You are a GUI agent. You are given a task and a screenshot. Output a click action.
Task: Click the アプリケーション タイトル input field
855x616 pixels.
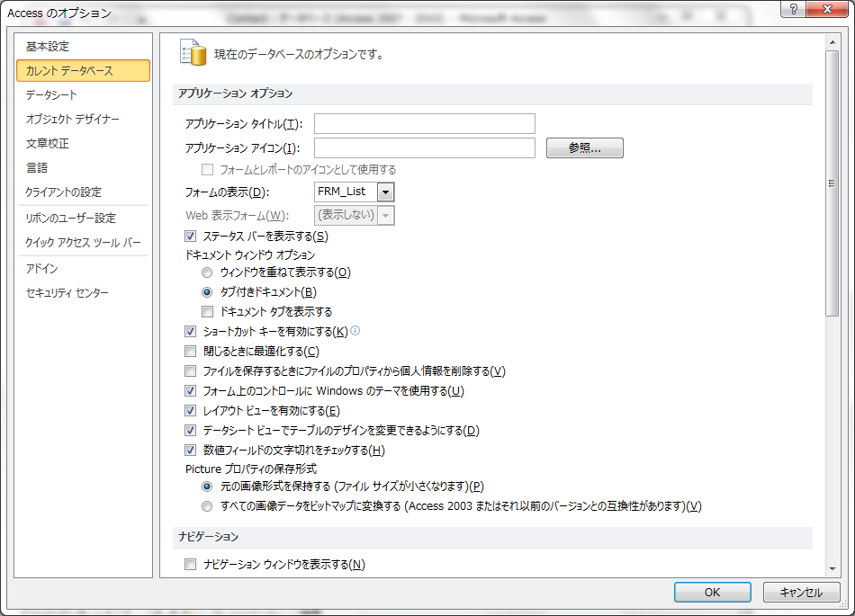tap(423, 123)
